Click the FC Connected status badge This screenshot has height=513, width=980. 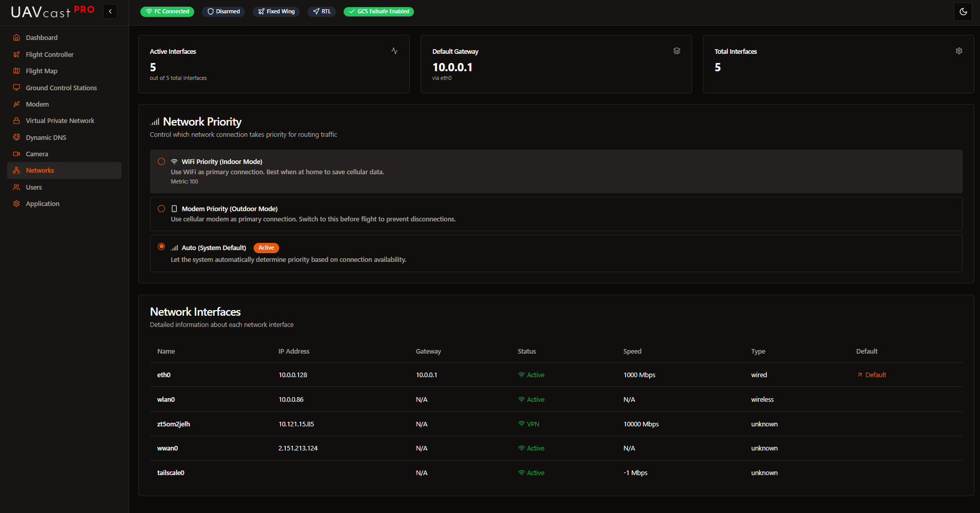click(167, 12)
